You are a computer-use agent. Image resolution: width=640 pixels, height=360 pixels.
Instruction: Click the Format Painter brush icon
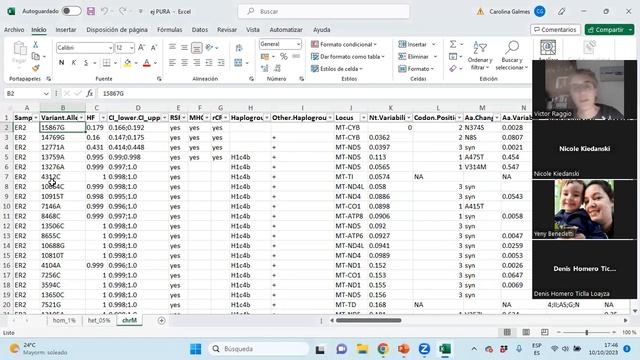point(36,67)
